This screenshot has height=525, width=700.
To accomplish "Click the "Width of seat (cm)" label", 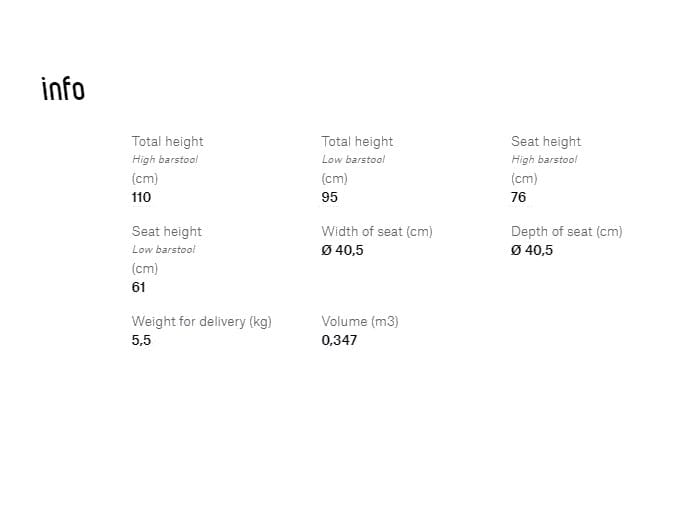I will 377,232.
